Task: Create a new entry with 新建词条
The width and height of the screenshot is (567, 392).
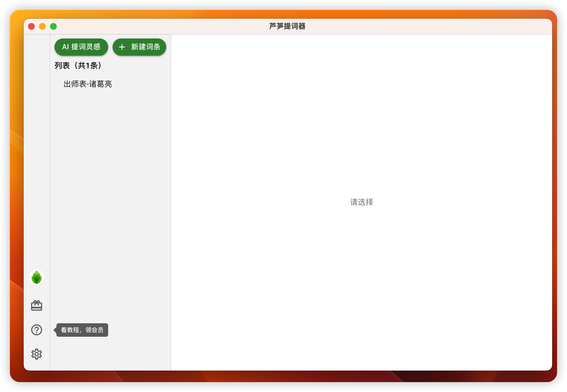Action: (139, 47)
